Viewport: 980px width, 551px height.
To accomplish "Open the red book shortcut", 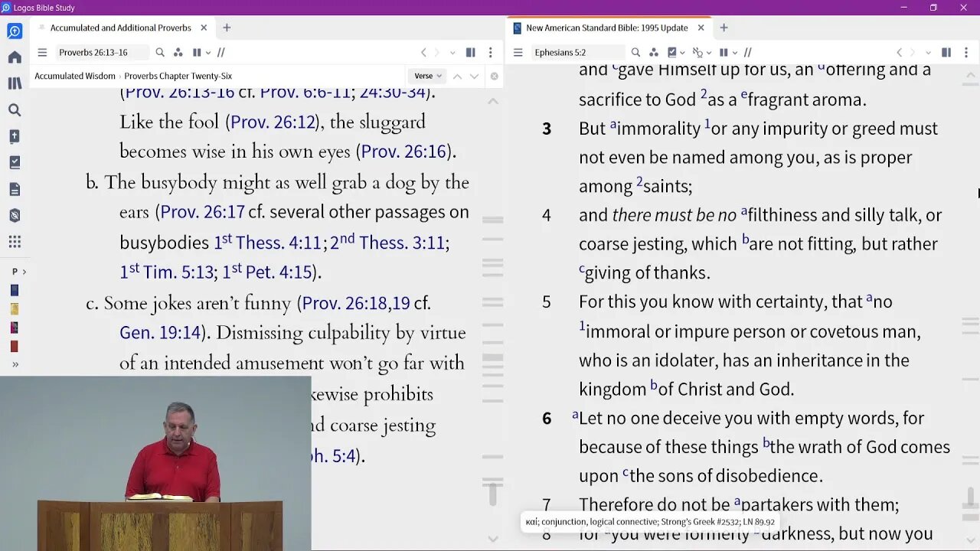I will 15,346.
